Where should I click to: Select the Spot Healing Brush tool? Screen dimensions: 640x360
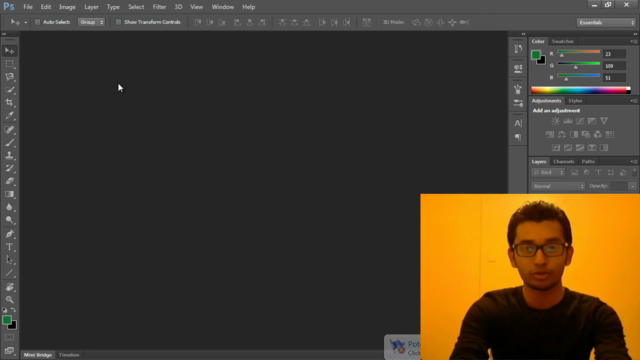[x=9, y=130]
